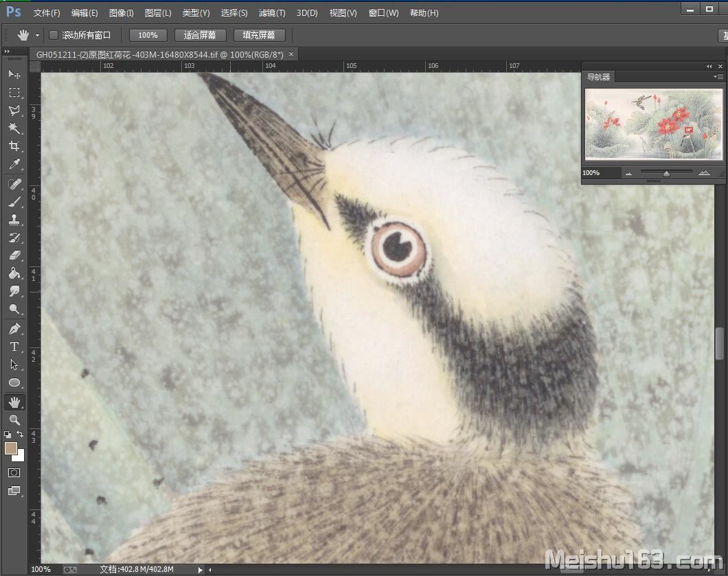Select the Polygonal Lasso tool
The width and height of the screenshot is (728, 576).
pos(14,111)
